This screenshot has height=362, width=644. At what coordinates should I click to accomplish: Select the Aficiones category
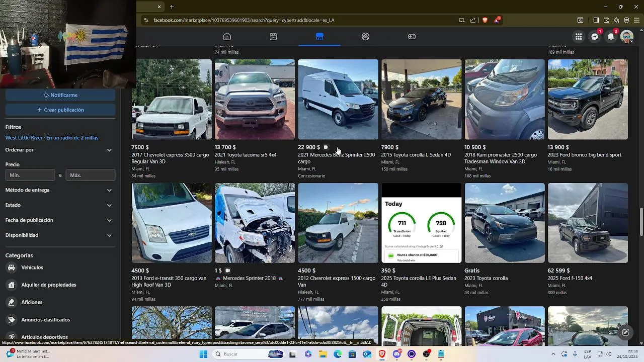[59, 302]
